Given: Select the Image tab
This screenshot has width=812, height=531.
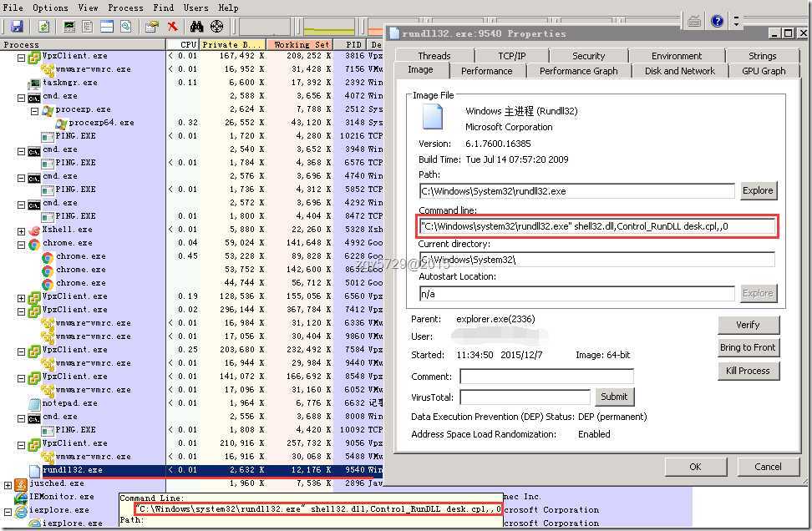Looking at the screenshot, I should point(420,69).
